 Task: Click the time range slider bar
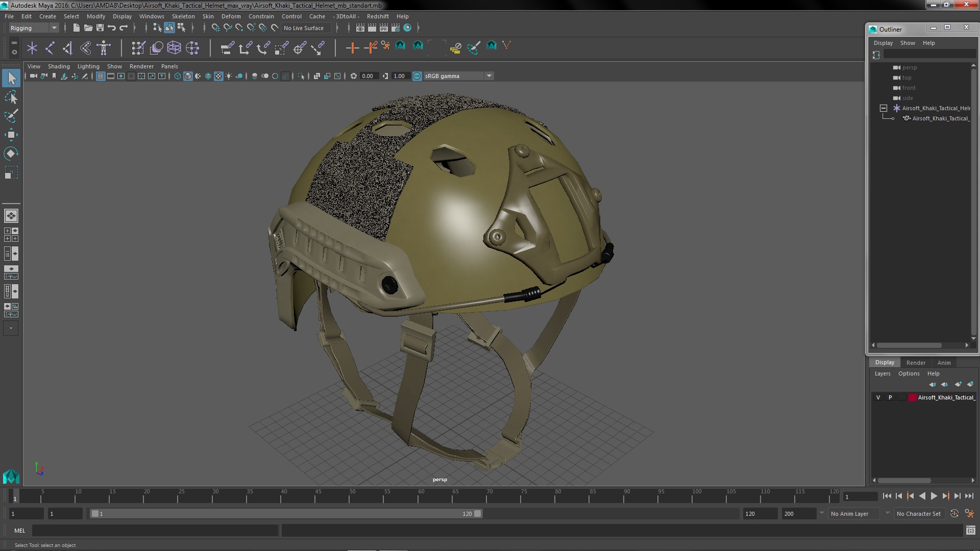tap(286, 514)
